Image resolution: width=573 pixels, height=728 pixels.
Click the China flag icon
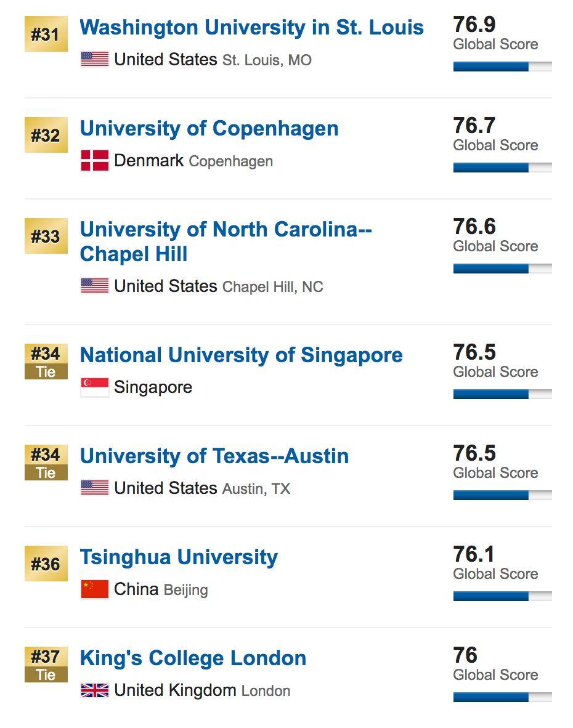[95, 589]
